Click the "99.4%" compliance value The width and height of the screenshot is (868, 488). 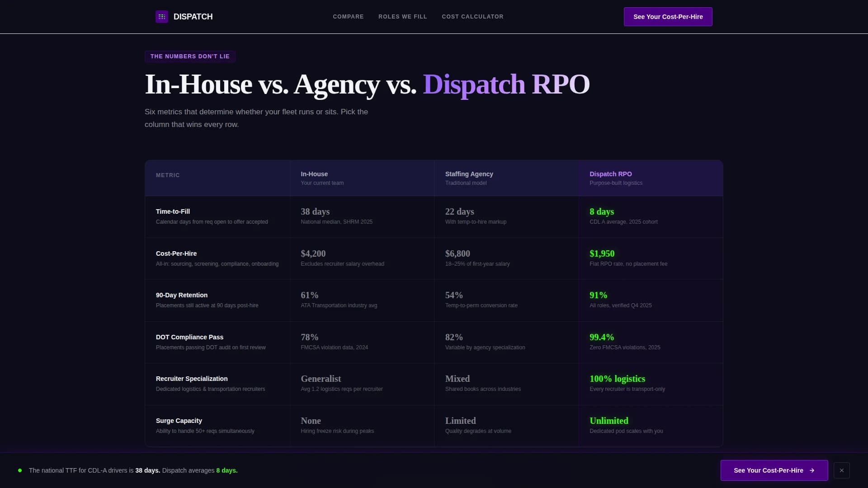[x=601, y=337]
